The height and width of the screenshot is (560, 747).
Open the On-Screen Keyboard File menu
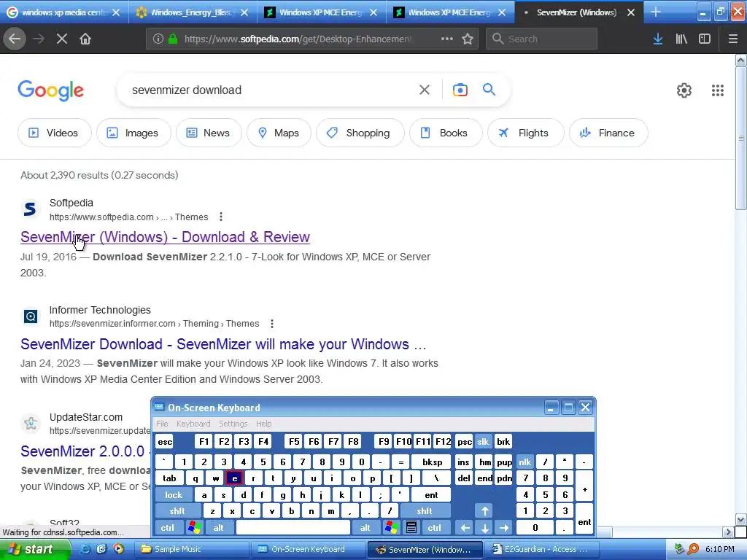point(162,424)
